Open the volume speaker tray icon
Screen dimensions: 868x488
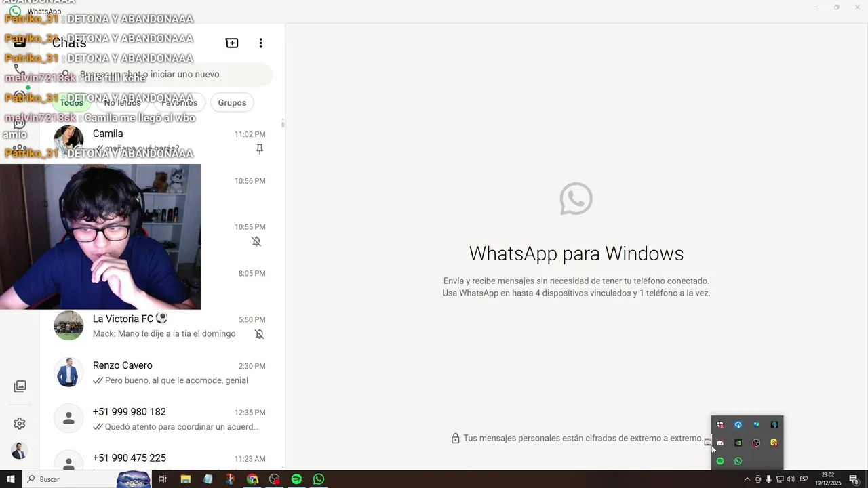point(791,479)
